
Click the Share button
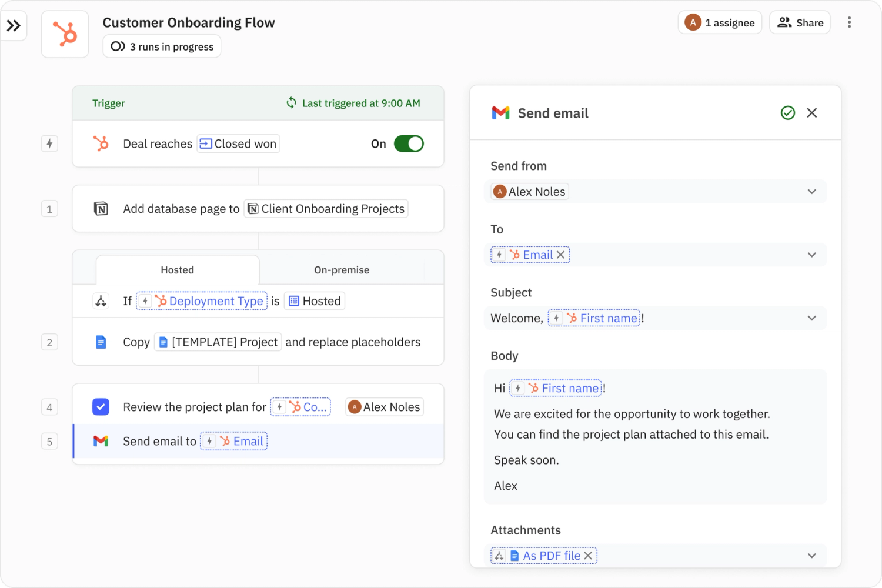pos(800,22)
